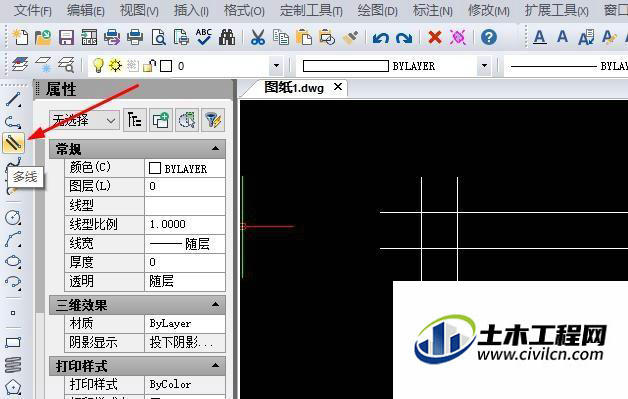The height and width of the screenshot is (399, 628).
Task: Delete with the red X icon
Action: (x=435, y=37)
